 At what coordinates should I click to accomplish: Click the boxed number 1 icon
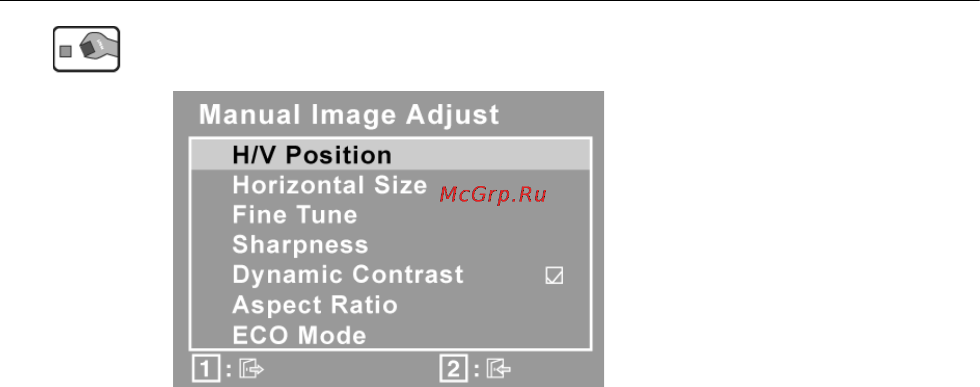click(x=206, y=369)
